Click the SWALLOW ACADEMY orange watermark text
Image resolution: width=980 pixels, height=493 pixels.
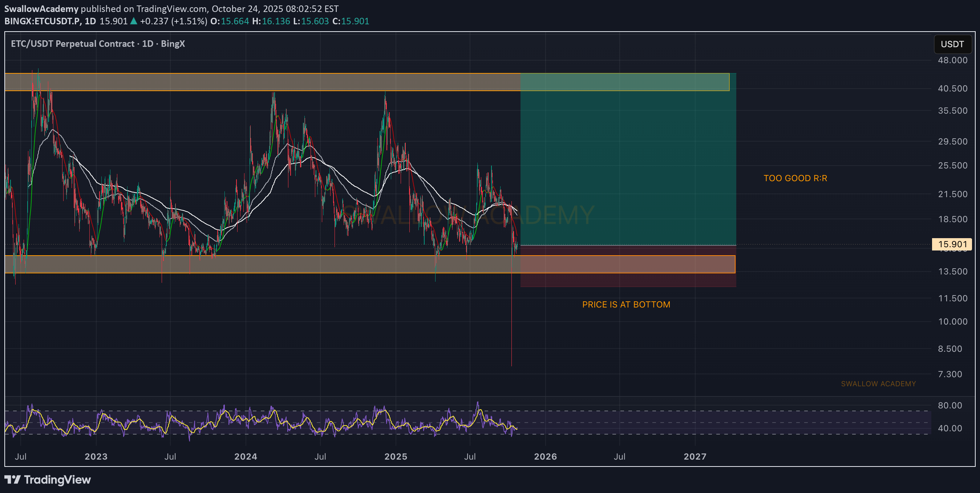coord(878,383)
